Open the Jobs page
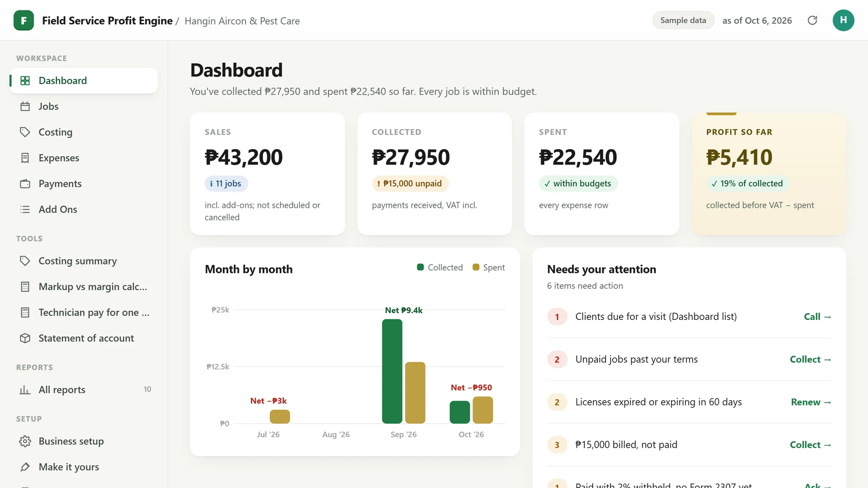 click(x=84, y=106)
